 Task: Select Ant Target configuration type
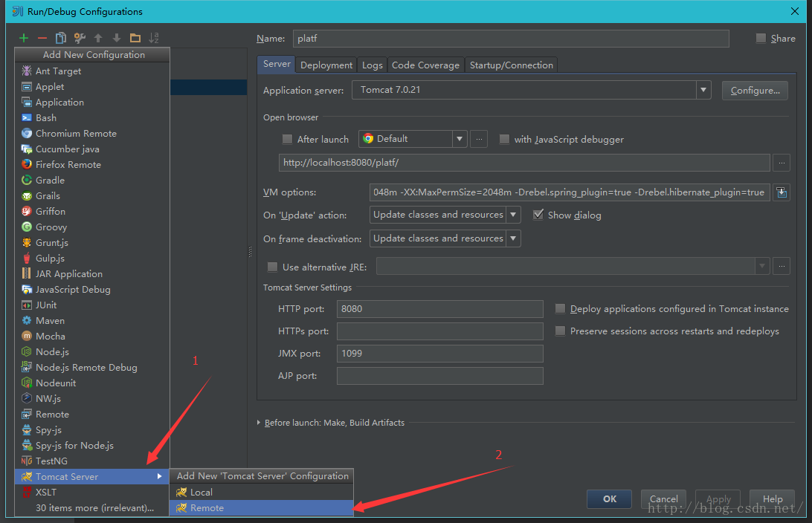point(92,71)
